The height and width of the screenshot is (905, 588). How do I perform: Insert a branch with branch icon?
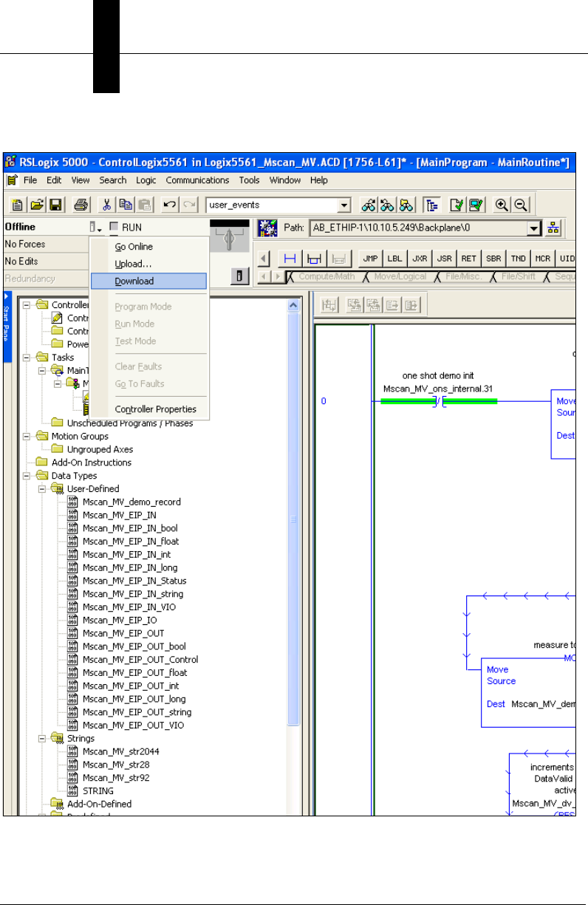(x=315, y=259)
